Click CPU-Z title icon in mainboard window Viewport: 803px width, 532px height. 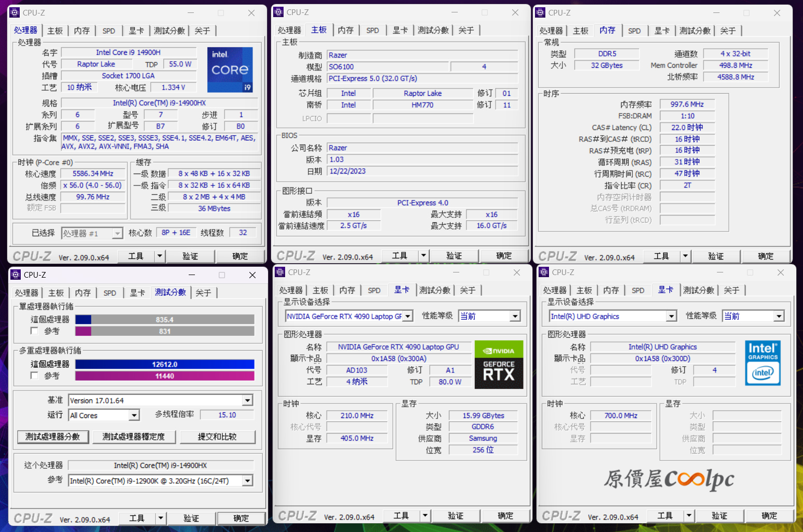tap(279, 12)
